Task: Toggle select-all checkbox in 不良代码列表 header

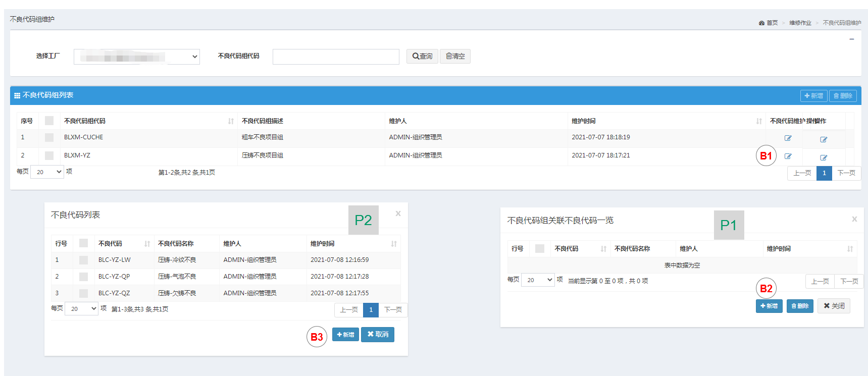Action: (84, 243)
